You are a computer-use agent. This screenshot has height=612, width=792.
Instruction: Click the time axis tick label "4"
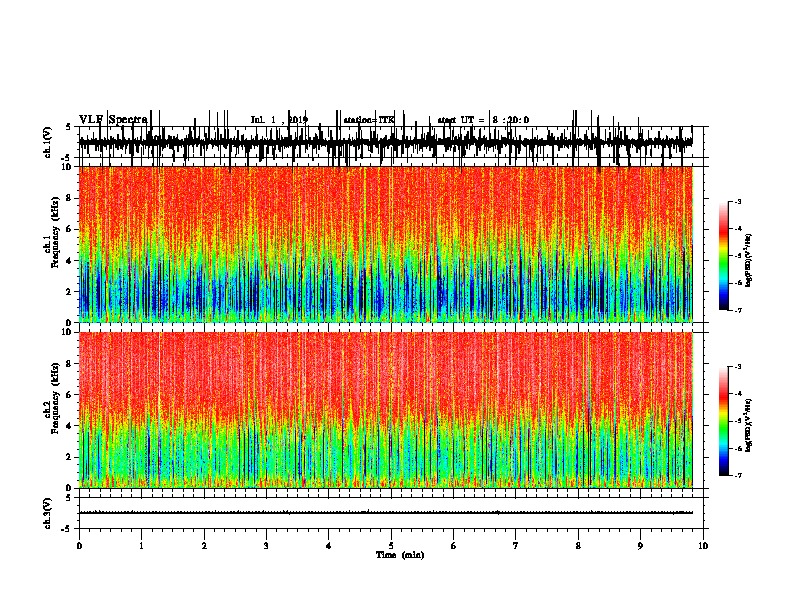tap(329, 546)
